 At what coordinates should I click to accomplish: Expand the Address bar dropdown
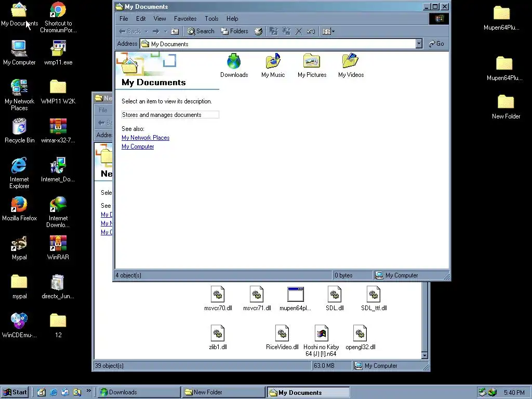tap(419, 44)
